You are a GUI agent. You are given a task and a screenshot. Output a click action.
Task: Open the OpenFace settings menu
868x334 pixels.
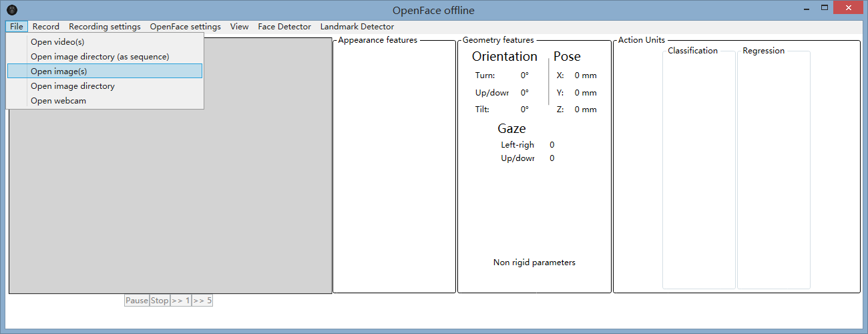click(186, 27)
